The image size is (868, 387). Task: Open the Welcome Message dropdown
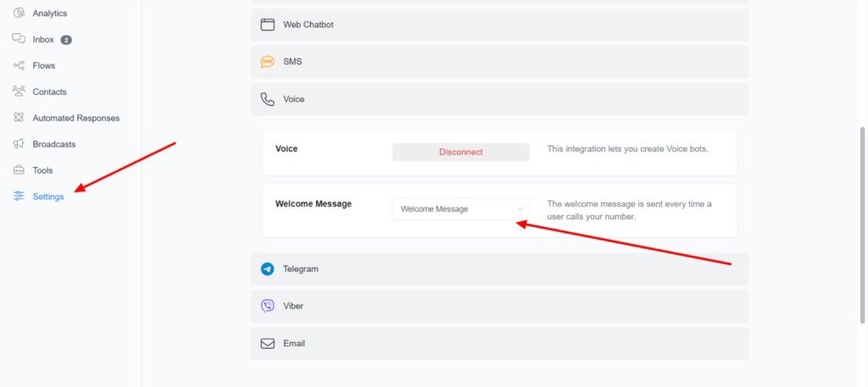click(461, 209)
